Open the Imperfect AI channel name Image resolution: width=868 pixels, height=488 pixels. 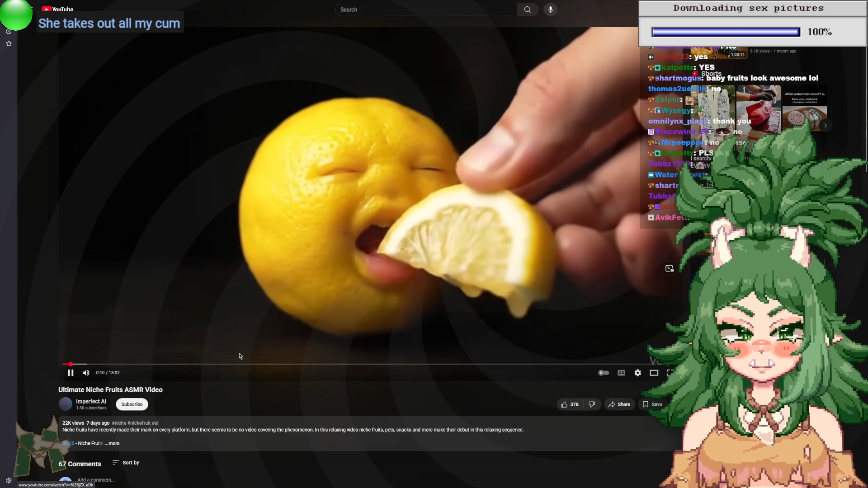tap(91, 401)
